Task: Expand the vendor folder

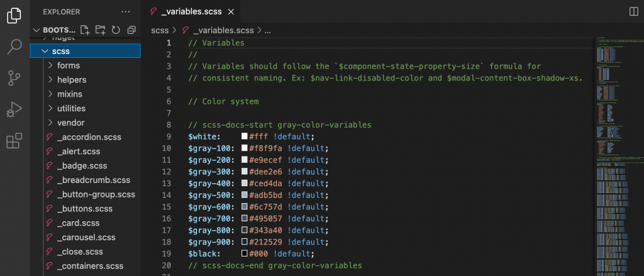Action: [70, 123]
